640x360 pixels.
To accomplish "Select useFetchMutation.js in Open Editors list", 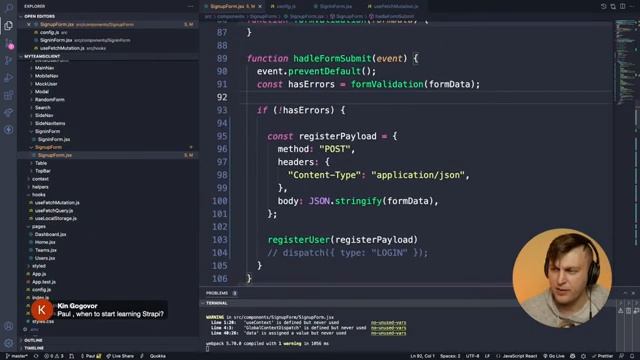I will click(62, 48).
